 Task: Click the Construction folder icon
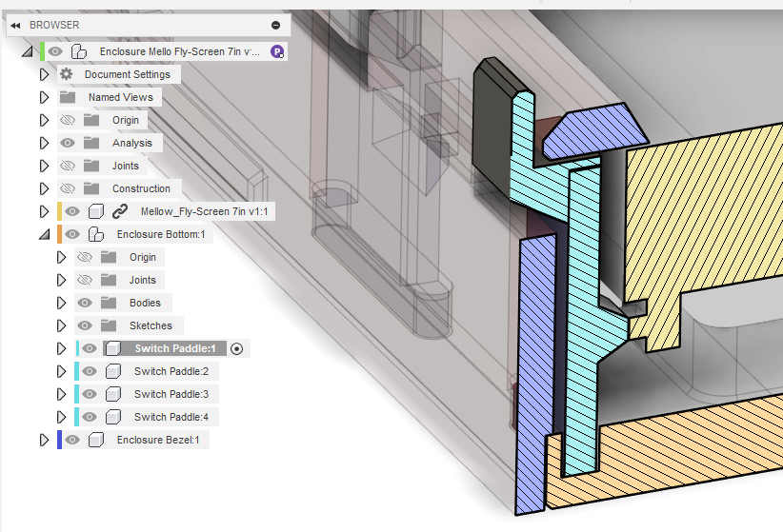(x=90, y=188)
